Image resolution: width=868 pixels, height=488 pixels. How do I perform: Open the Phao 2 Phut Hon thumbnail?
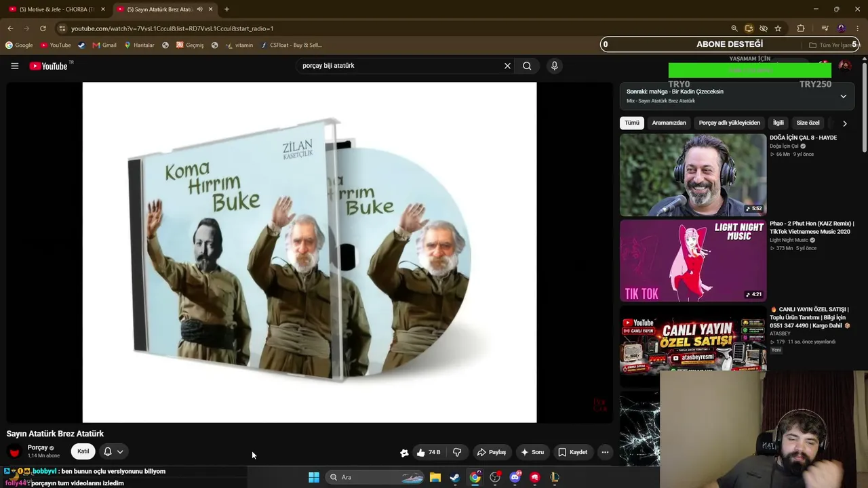click(693, 260)
